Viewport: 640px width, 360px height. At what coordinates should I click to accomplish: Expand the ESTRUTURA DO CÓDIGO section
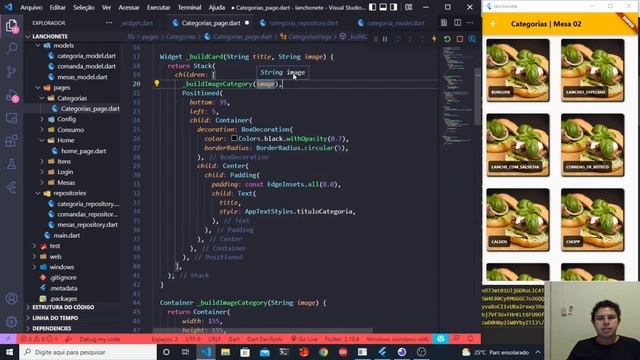(63, 307)
